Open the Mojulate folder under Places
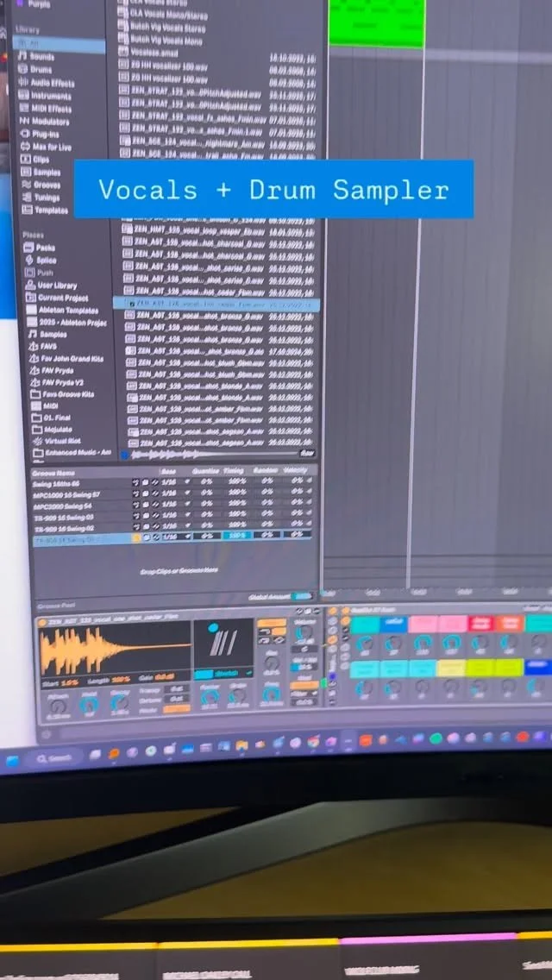 coord(53,430)
